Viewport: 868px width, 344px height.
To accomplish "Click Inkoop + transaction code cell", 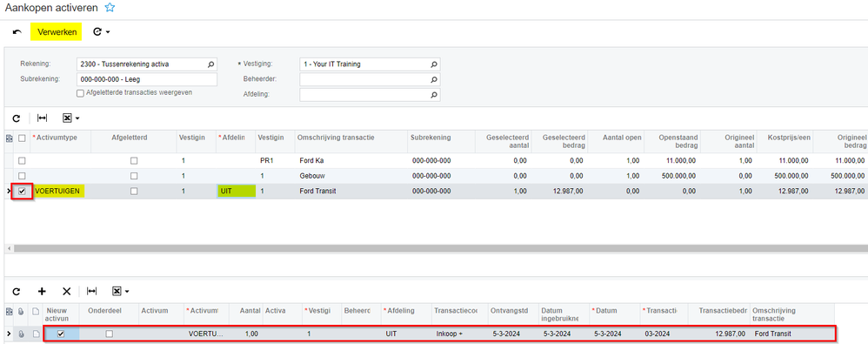I will (x=460, y=334).
